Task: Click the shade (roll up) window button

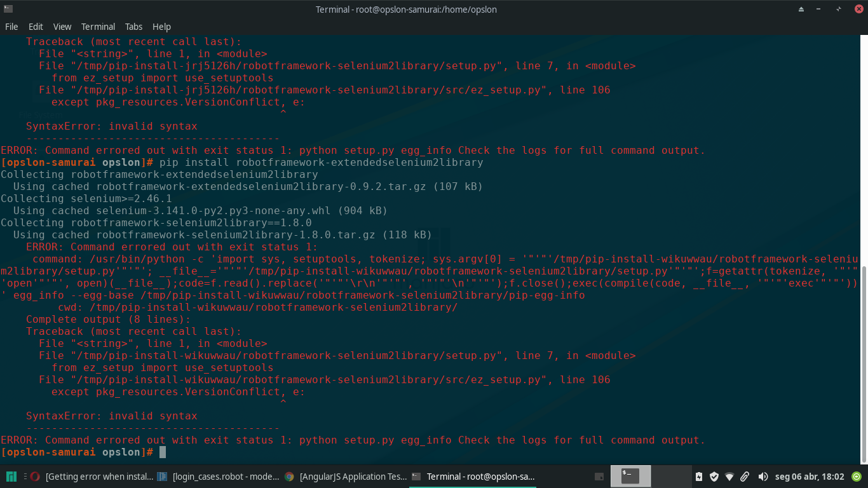Action: click(x=801, y=9)
